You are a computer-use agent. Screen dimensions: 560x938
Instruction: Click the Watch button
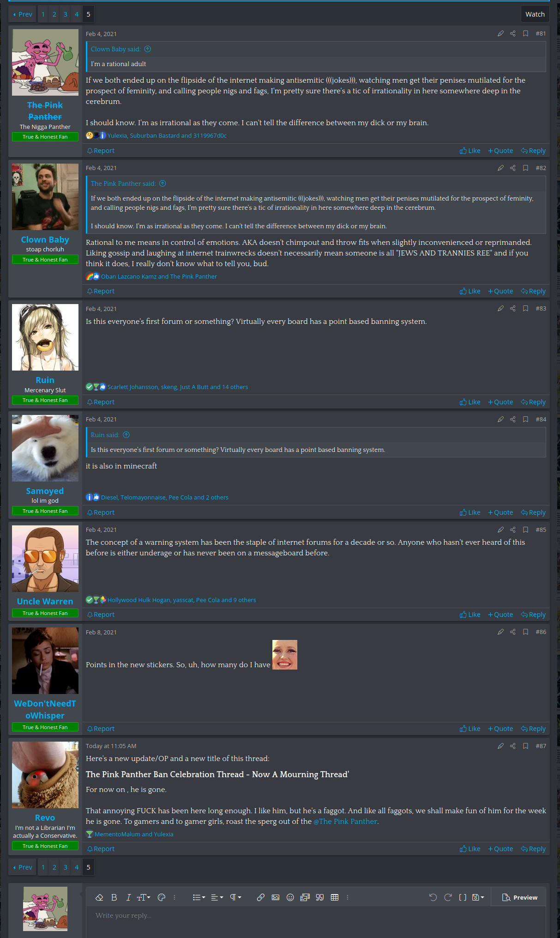coord(535,14)
